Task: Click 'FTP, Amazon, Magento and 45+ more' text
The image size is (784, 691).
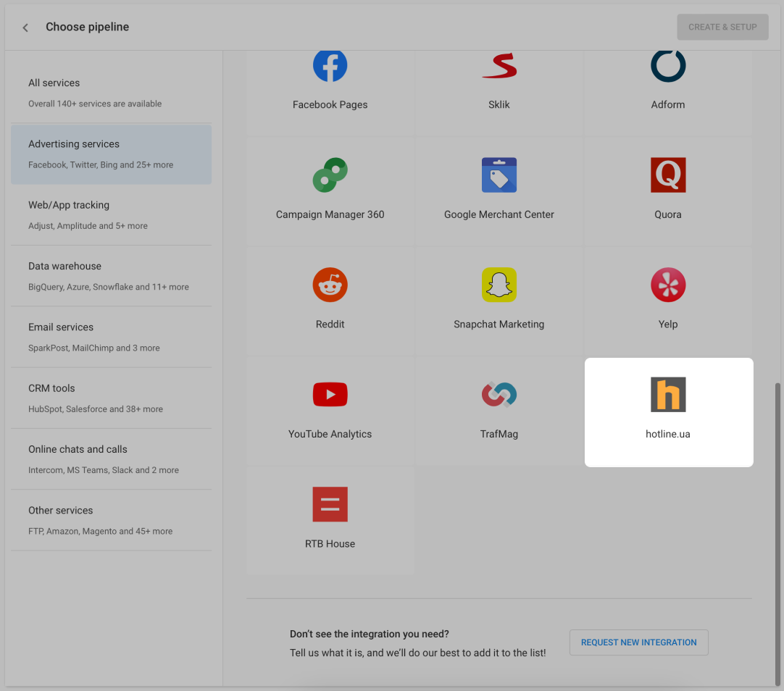Action: click(x=101, y=531)
